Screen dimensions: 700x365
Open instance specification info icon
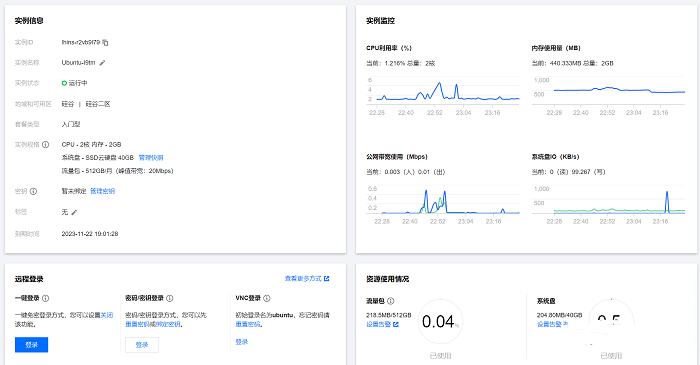46,145
